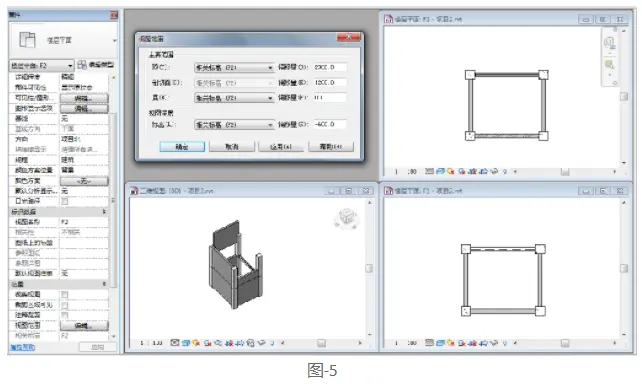Tick the 注释裁剪 (Annotation Crop) checkbox
Image resolution: width=642 pixels, height=384 pixels.
64,315
